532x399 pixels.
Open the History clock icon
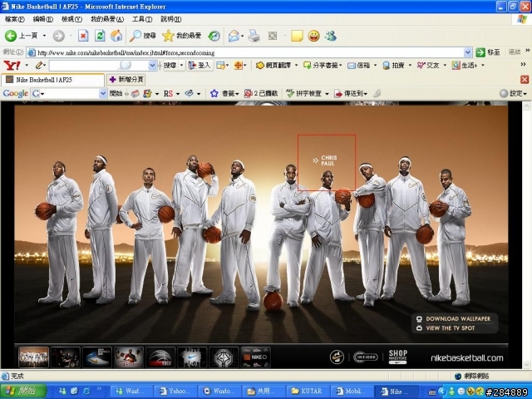coord(214,36)
